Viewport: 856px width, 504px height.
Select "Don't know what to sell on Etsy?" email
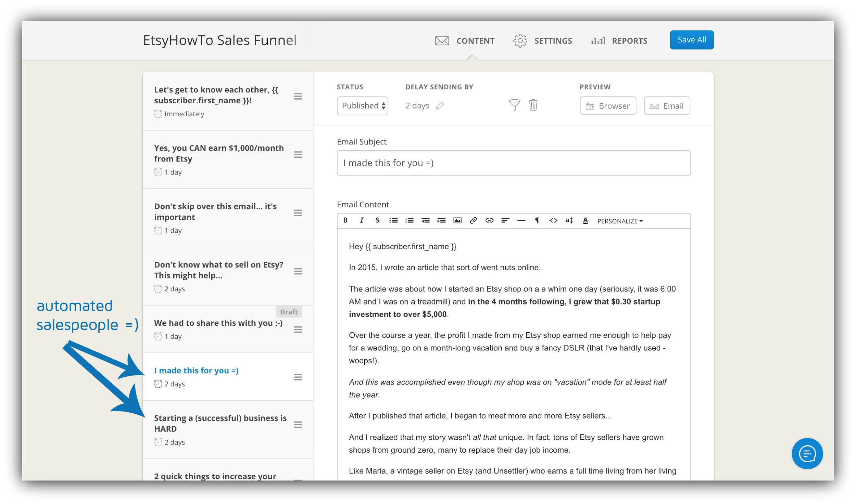[x=228, y=276]
